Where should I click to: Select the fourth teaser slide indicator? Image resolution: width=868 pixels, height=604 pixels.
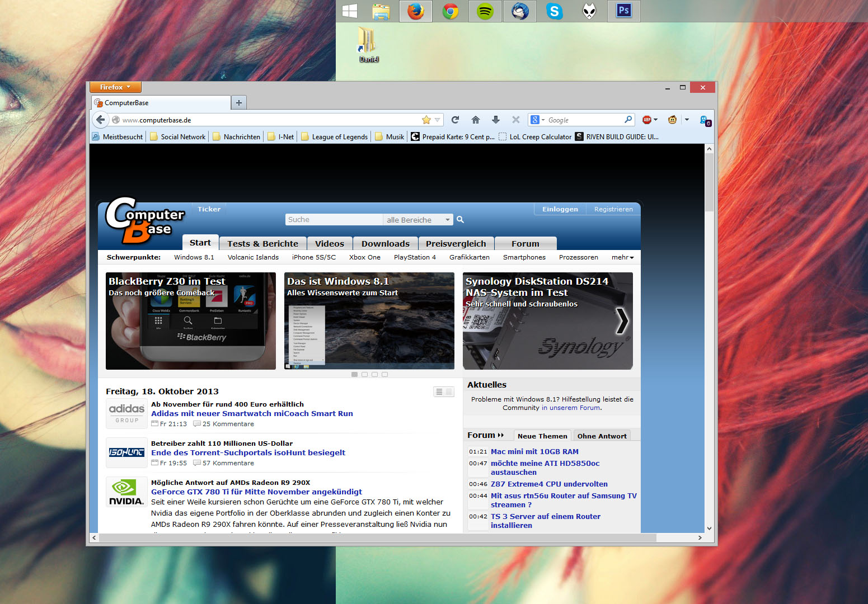(384, 375)
